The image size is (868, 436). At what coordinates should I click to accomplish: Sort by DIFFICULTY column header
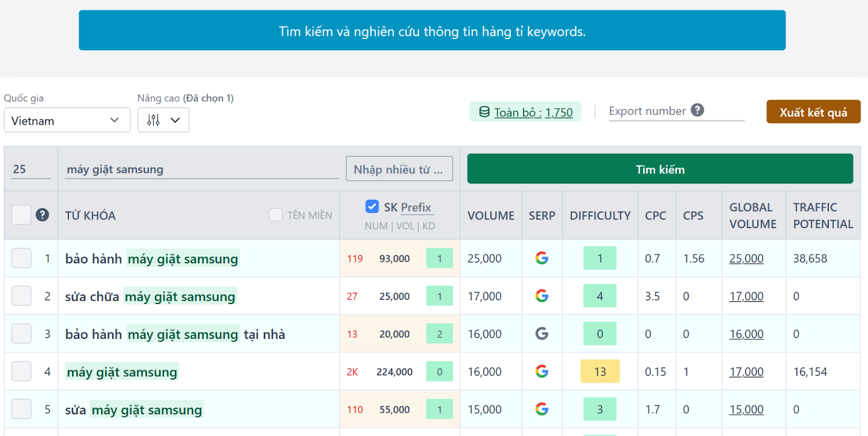tap(599, 216)
